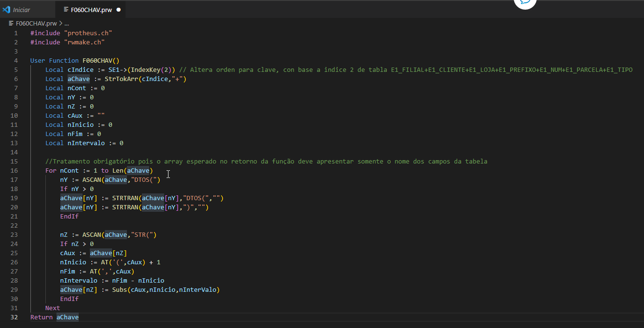The image size is (644, 328).
Task: Click "nFim := 0" declaration on line 12
Action: 84,134
